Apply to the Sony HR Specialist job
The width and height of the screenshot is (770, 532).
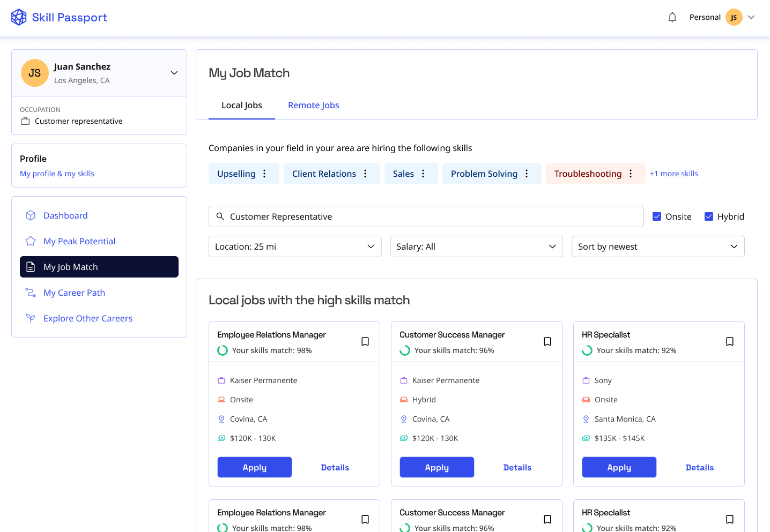619,467
